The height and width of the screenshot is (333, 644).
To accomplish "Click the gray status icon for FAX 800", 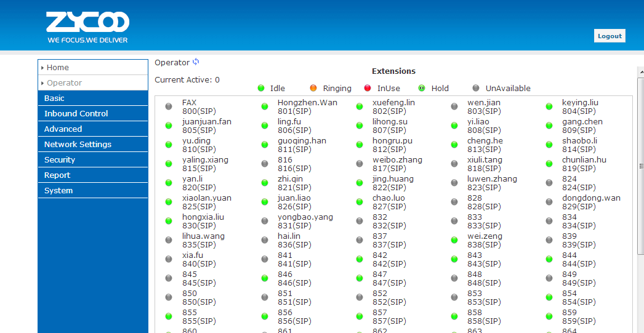I will pyautogui.click(x=169, y=106).
